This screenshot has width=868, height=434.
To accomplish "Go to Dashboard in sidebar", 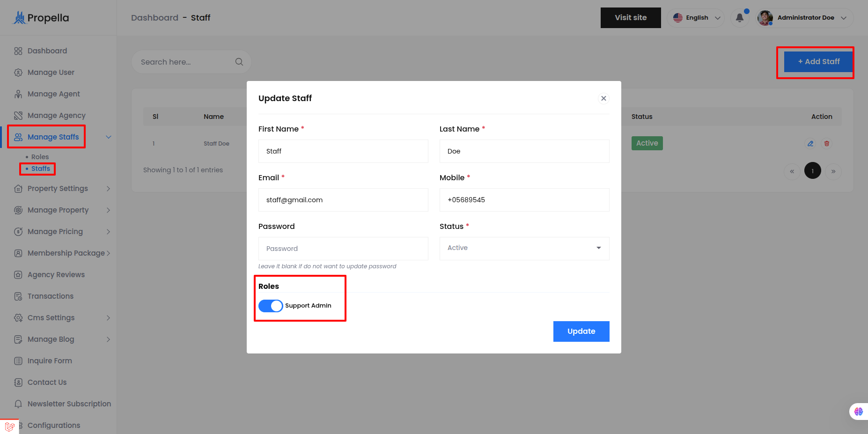I will tap(47, 51).
